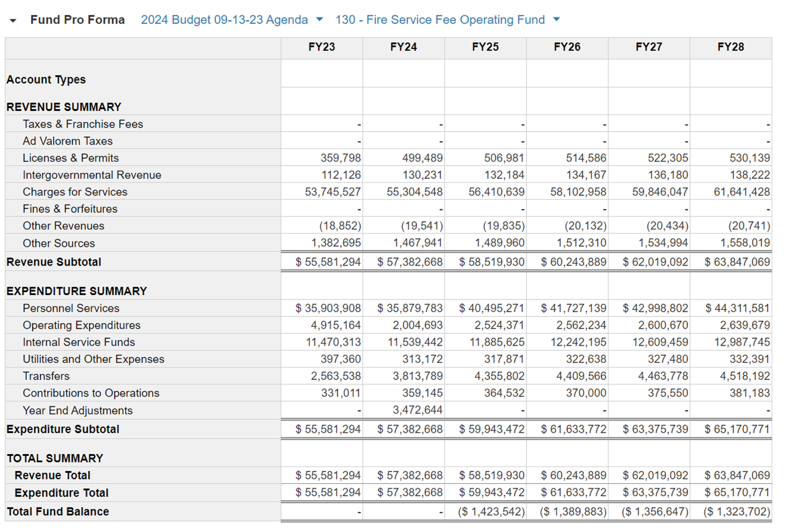The height and width of the screenshot is (532, 788).
Task: Click the Other Revenues FY26 negative value
Action: (585, 226)
